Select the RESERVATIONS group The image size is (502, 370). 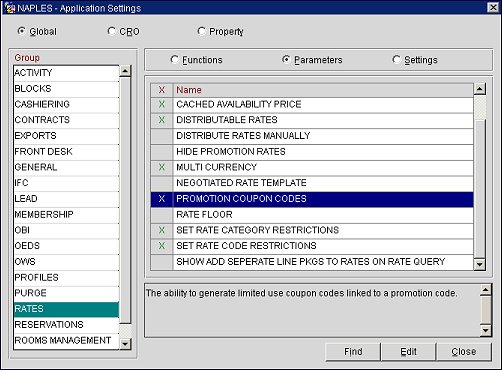point(66,325)
